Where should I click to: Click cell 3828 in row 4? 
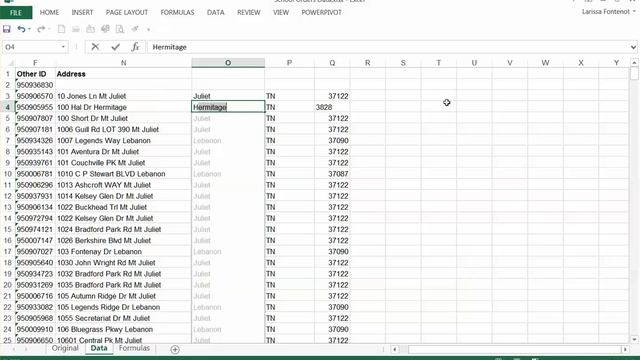(332, 107)
